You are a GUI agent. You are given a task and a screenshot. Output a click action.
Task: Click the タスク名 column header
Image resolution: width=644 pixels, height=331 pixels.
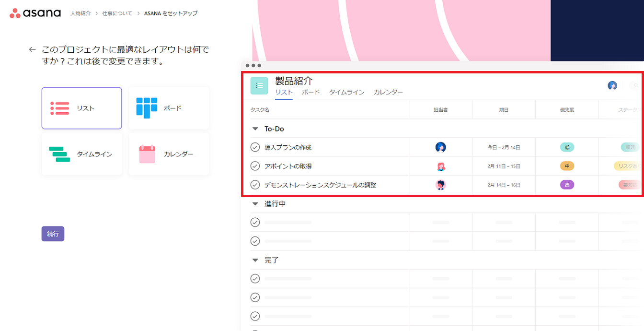click(260, 110)
